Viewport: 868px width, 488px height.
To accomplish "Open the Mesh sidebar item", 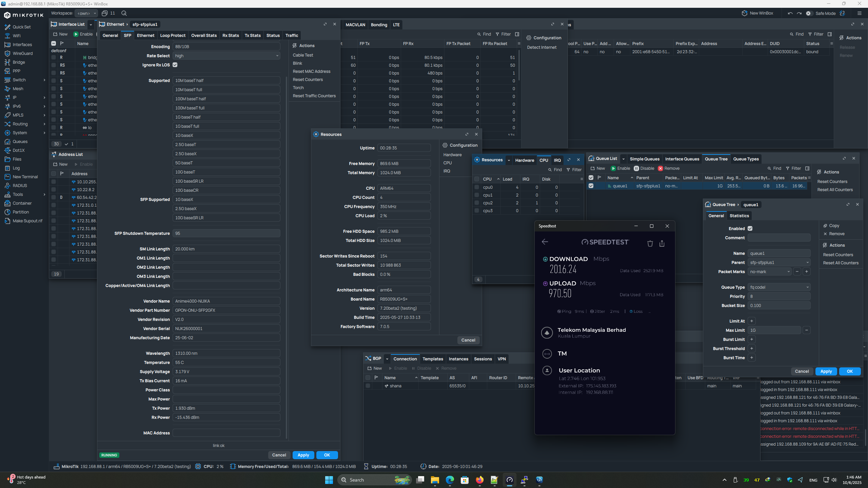I will (18, 89).
